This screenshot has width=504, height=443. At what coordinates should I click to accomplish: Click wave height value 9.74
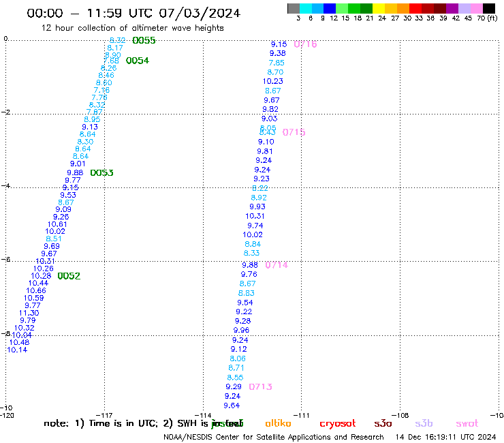coord(255,226)
